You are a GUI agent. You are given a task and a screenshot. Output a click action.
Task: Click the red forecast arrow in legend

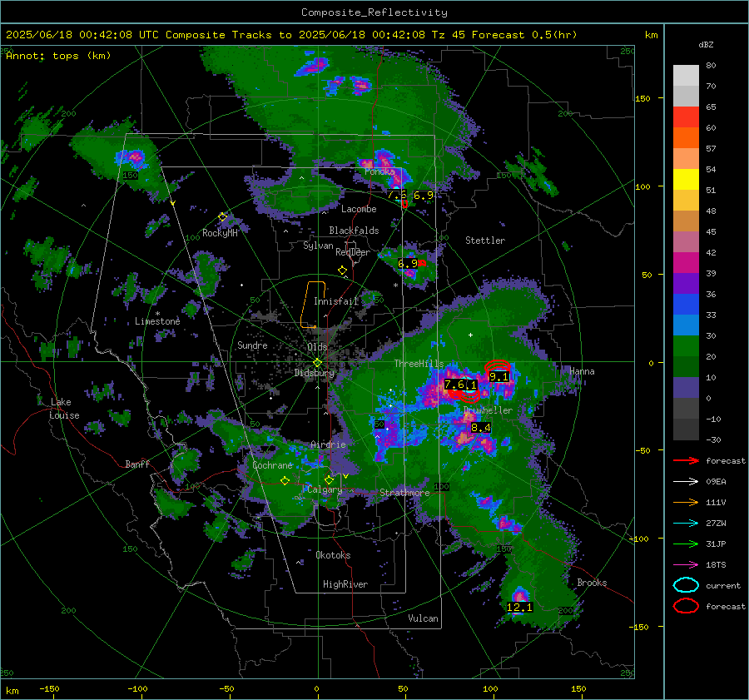point(686,460)
